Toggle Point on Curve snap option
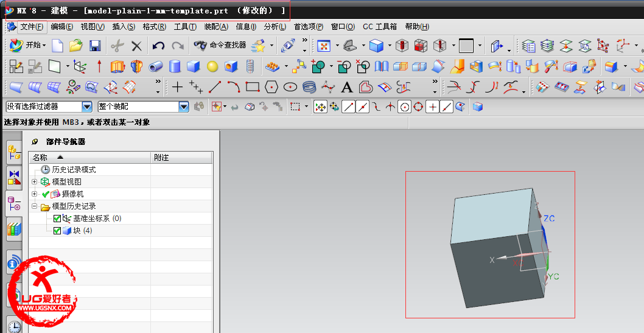This screenshot has height=333, width=644. tap(446, 107)
